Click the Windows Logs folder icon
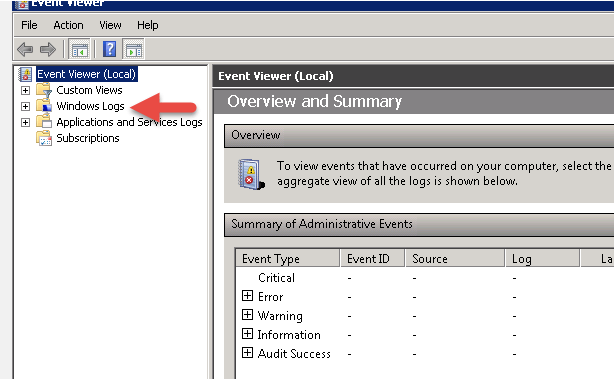Screen dimensions: 614x379 [x=44, y=106]
